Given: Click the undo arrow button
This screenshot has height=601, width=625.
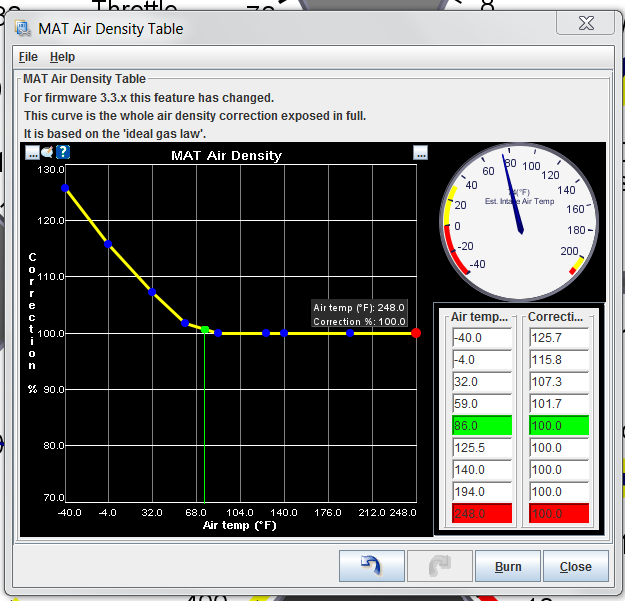Looking at the screenshot, I should pyautogui.click(x=371, y=566).
